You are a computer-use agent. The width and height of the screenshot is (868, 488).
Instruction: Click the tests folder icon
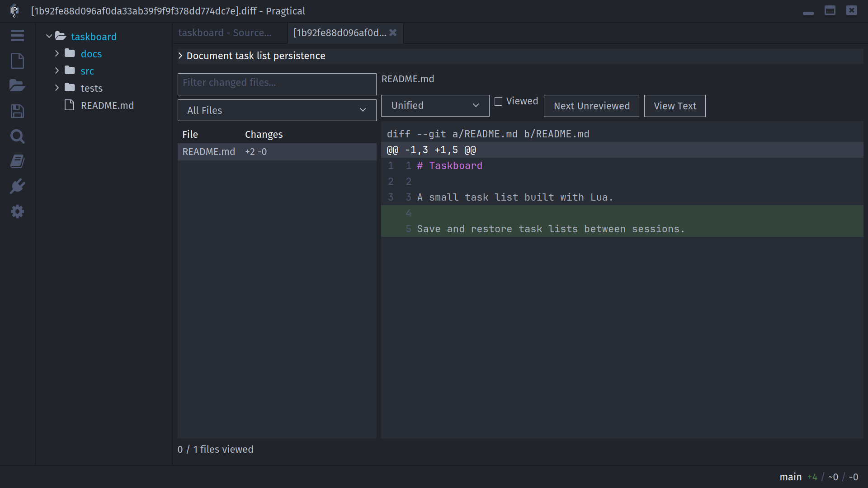coord(70,88)
